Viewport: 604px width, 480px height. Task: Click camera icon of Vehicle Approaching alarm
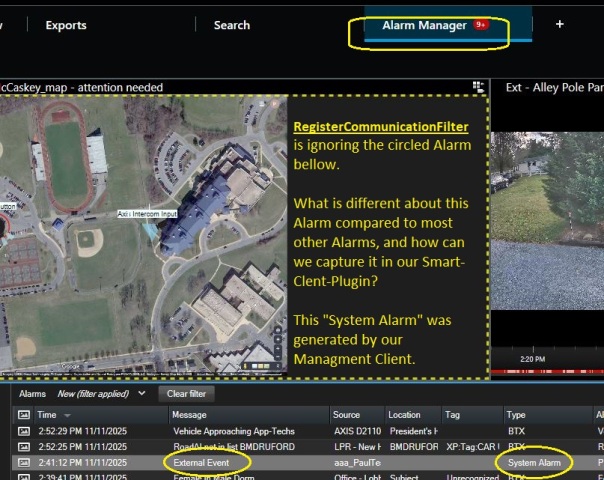point(23,430)
